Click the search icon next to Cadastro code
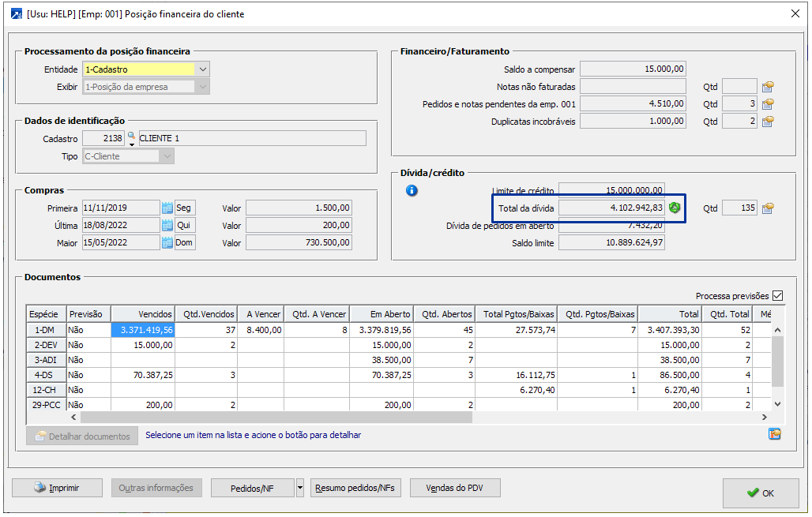This screenshot has height=517, width=812. point(132,137)
